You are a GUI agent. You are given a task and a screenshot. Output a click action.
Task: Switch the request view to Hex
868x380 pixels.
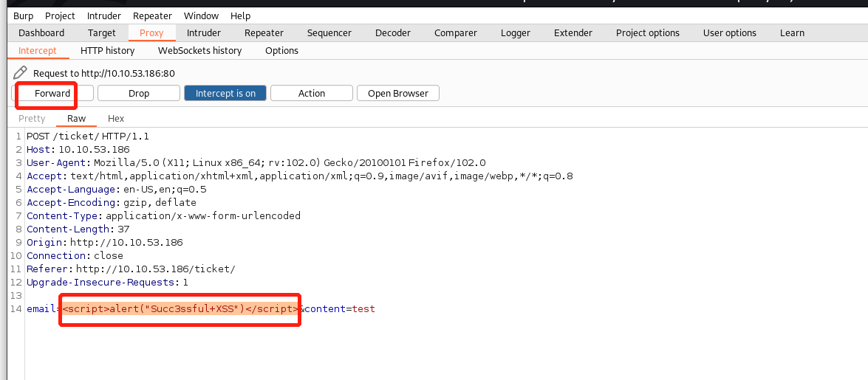(116, 118)
